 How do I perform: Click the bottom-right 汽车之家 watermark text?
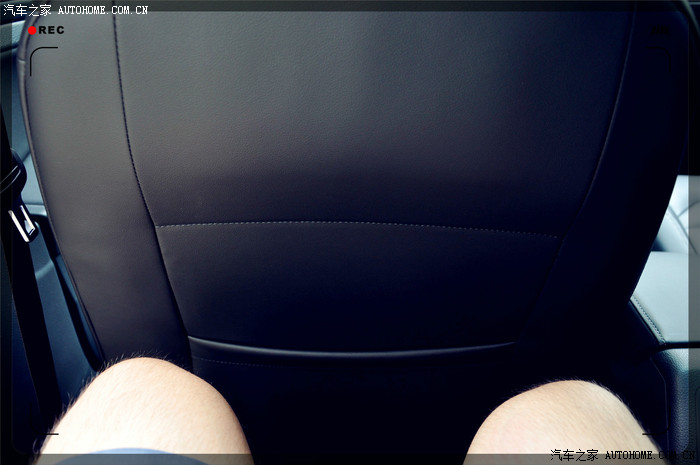[576, 456]
